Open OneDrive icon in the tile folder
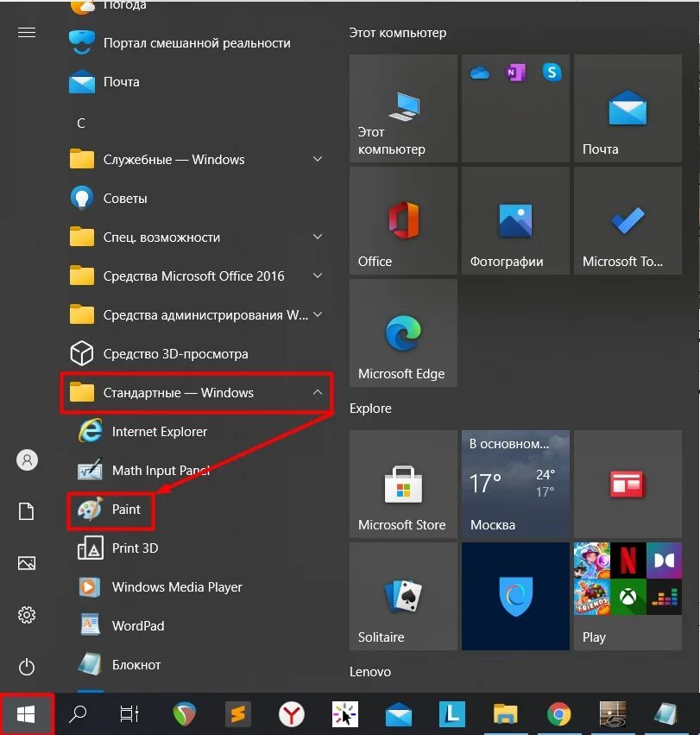 (479, 73)
